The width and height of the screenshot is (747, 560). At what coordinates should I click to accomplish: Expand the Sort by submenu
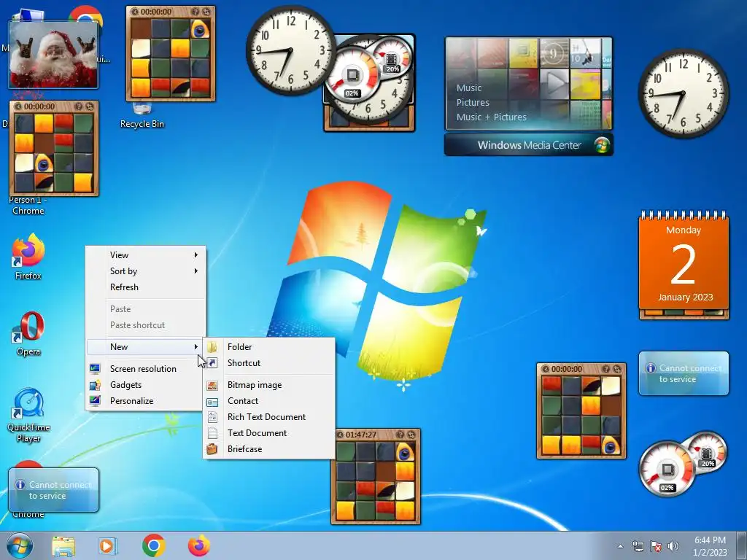coord(146,271)
